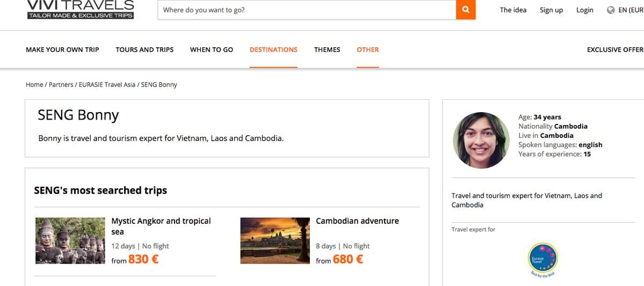Click the Vivi Travels logo

click(x=81, y=9)
